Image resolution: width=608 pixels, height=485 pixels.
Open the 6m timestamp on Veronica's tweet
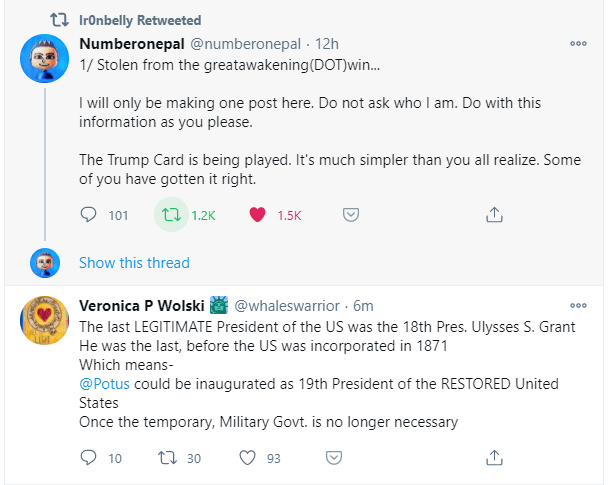363,305
